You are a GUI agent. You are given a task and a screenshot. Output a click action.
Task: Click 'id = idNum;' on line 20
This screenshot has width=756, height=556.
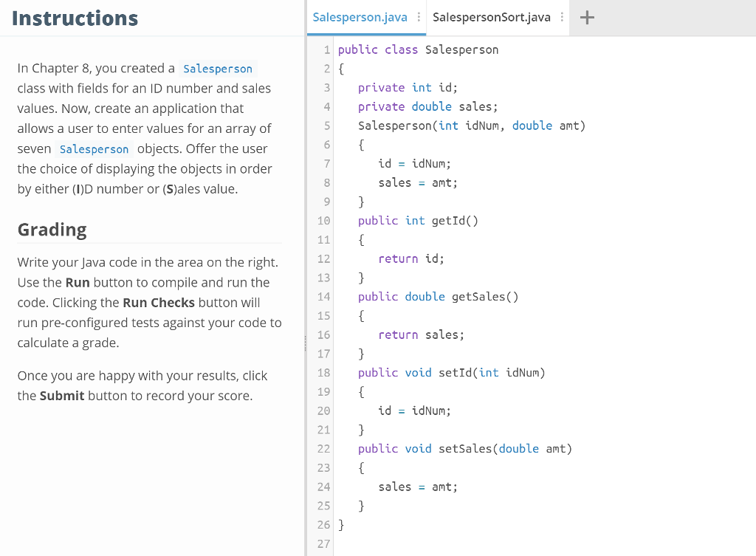pyautogui.click(x=415, y=411)
